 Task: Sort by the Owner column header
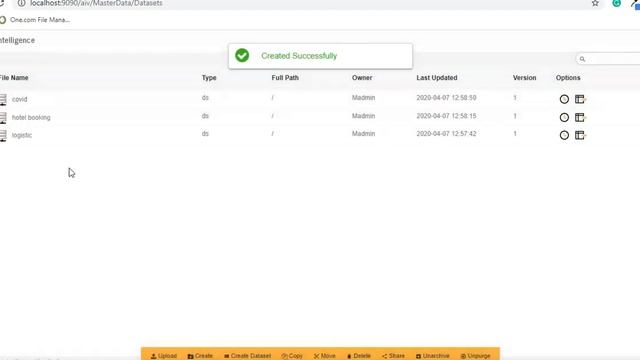(362, 78)
